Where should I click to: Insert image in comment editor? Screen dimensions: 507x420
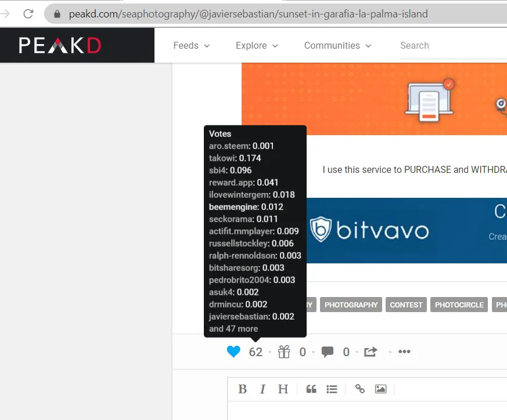(380, 389)
